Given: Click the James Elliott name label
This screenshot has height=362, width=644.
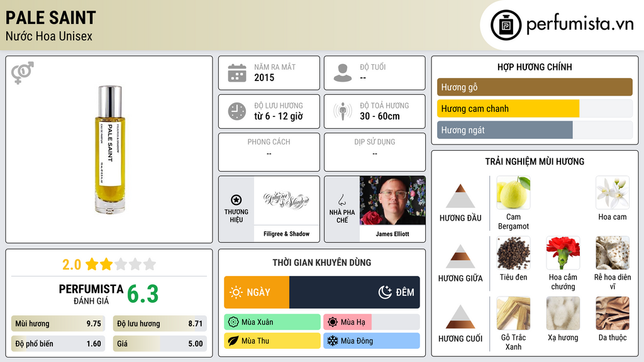Looking at the screenshot, I should tap(392, 234).
